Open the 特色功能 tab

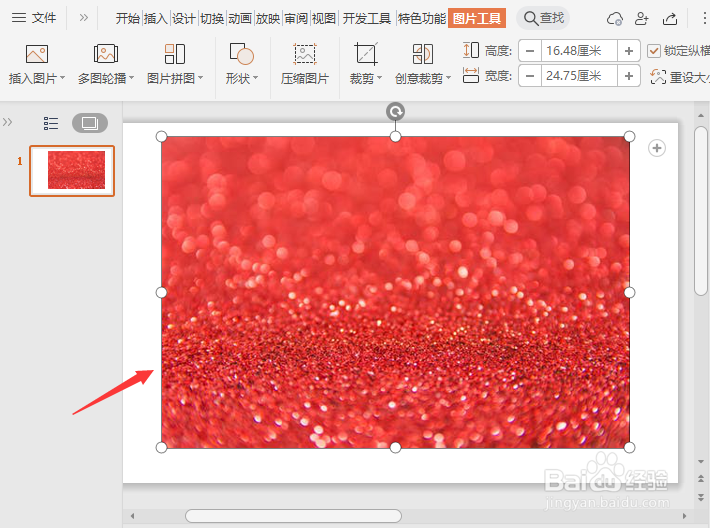tap(422, 19)
